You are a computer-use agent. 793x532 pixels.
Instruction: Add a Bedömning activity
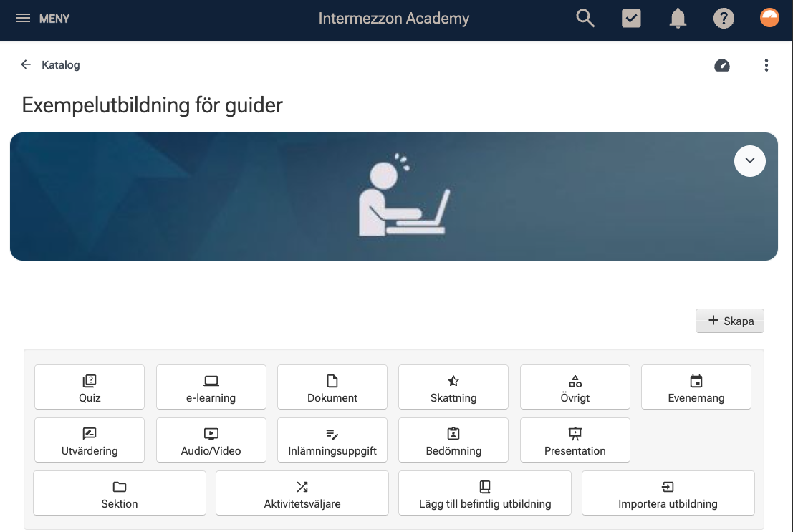(453, 440)
